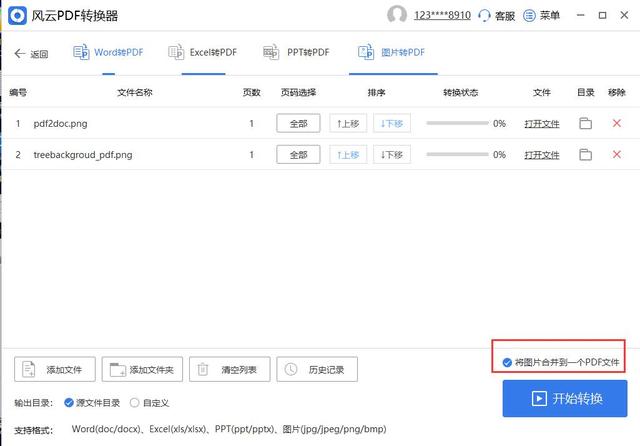
Task: Click the 文件名称 column header
Action: tap(135, 93)
